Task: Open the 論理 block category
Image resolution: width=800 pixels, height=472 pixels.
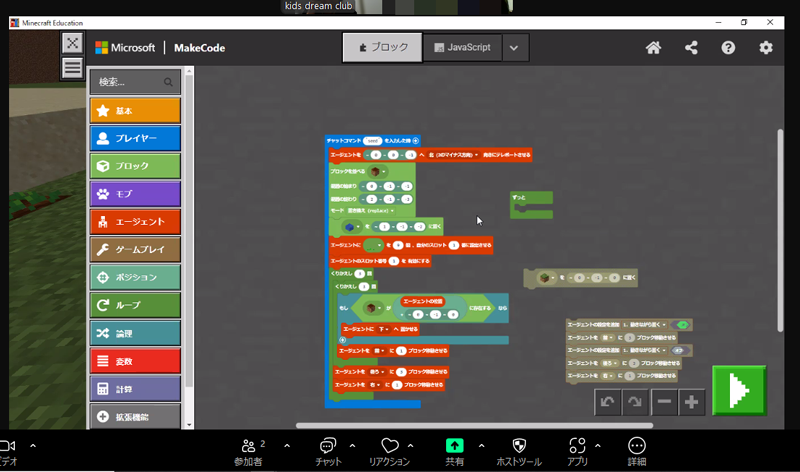Action: point(135,333)
